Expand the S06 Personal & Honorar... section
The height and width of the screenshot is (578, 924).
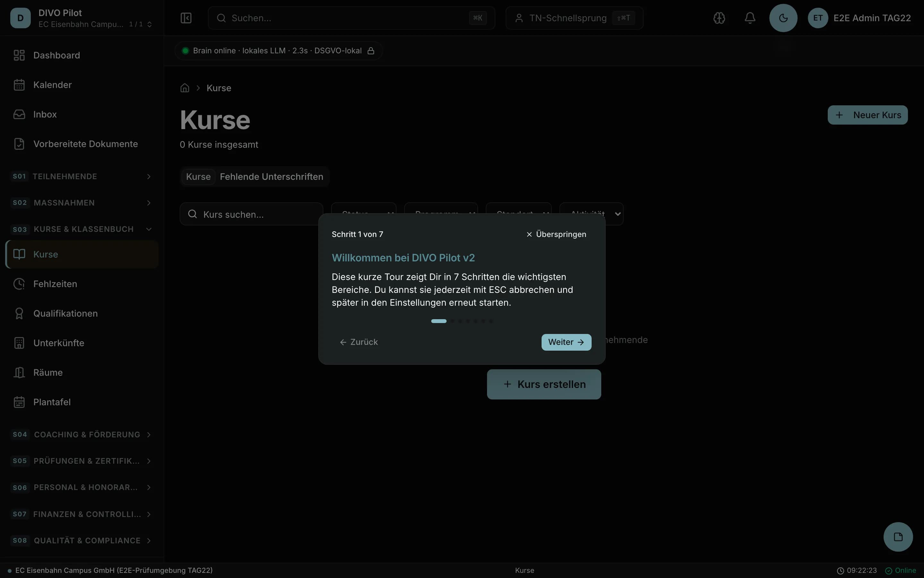coord(82,487)
